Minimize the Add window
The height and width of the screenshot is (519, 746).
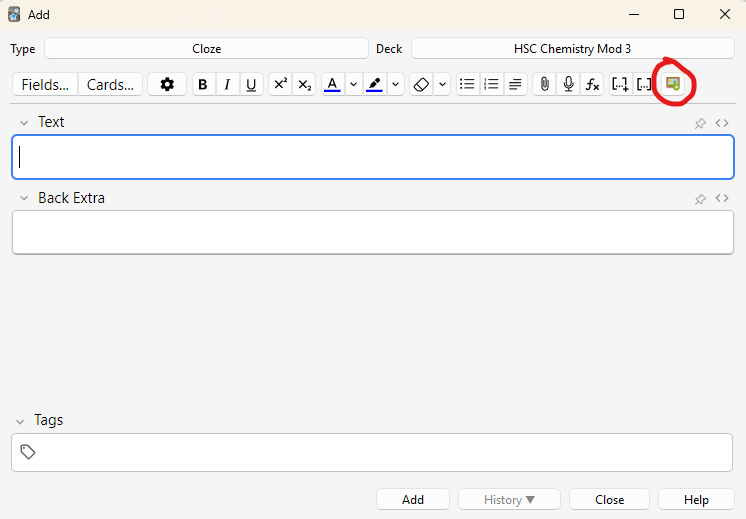(634, 14)
